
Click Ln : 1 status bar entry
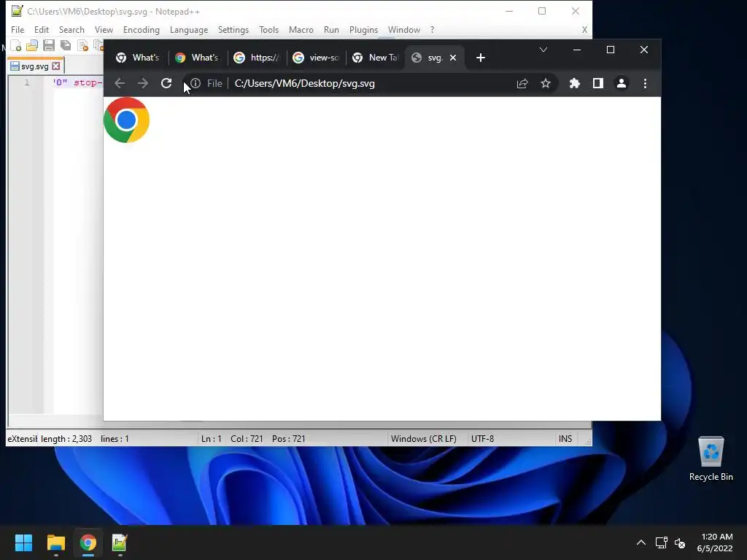click(211, 438)
